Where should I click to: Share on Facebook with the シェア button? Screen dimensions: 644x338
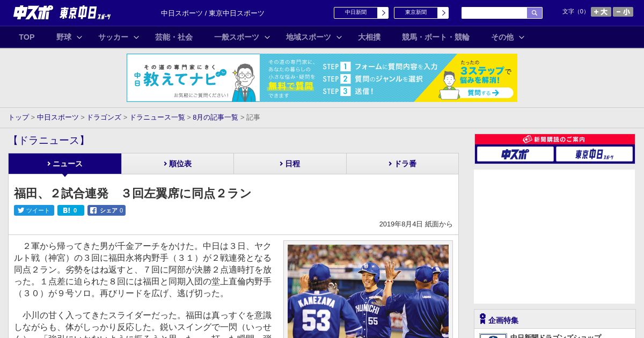coord(106,210)
